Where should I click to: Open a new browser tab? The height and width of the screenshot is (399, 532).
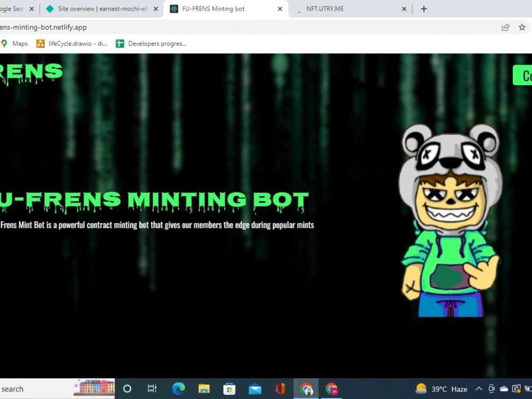pos(424,9)
